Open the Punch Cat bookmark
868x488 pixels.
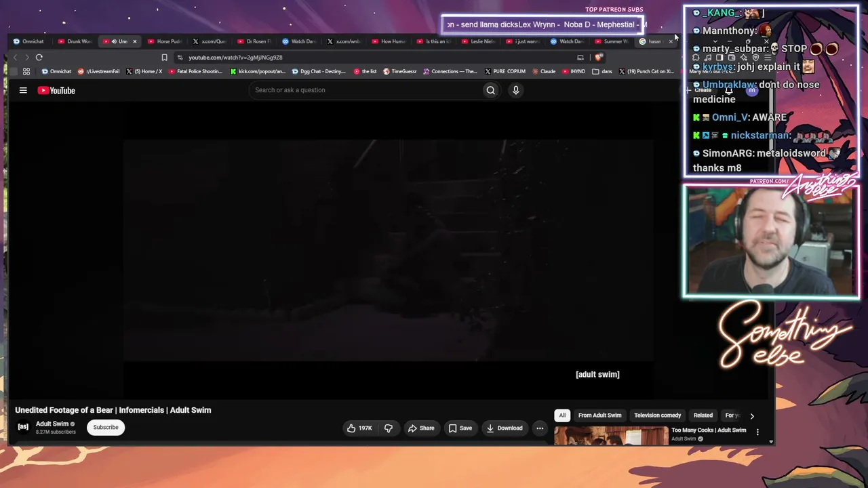click(646, 71)
